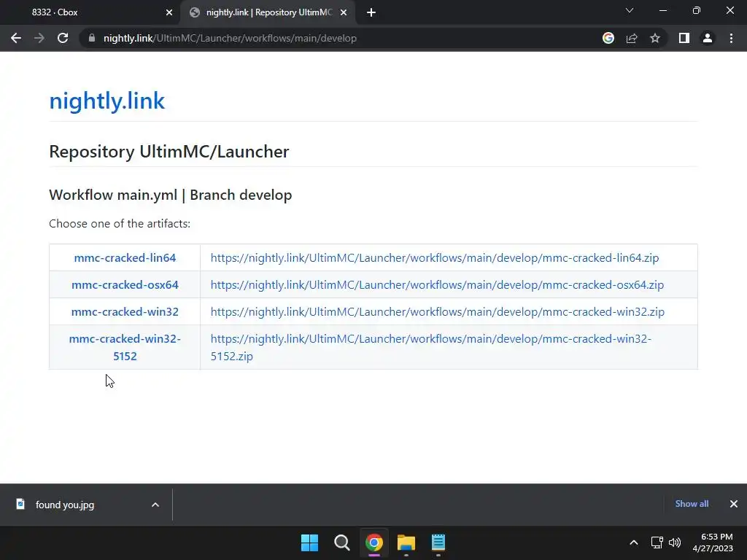Share this page using the share icon

tap(632, 38)
